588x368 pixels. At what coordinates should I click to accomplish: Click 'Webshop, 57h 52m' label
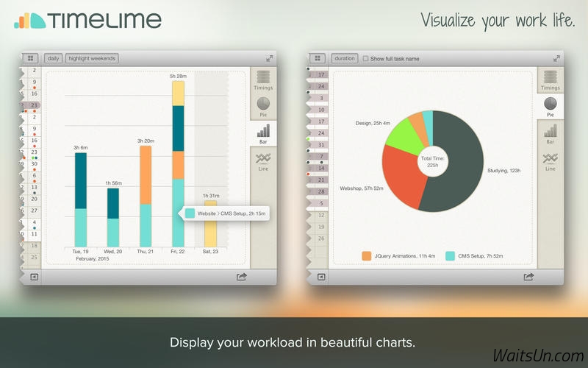click(x=362, y=188)
